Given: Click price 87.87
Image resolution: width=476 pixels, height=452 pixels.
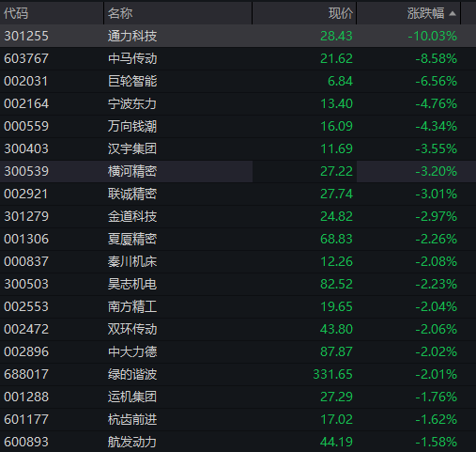Looking at the screenshot, I should click(336, 351).
